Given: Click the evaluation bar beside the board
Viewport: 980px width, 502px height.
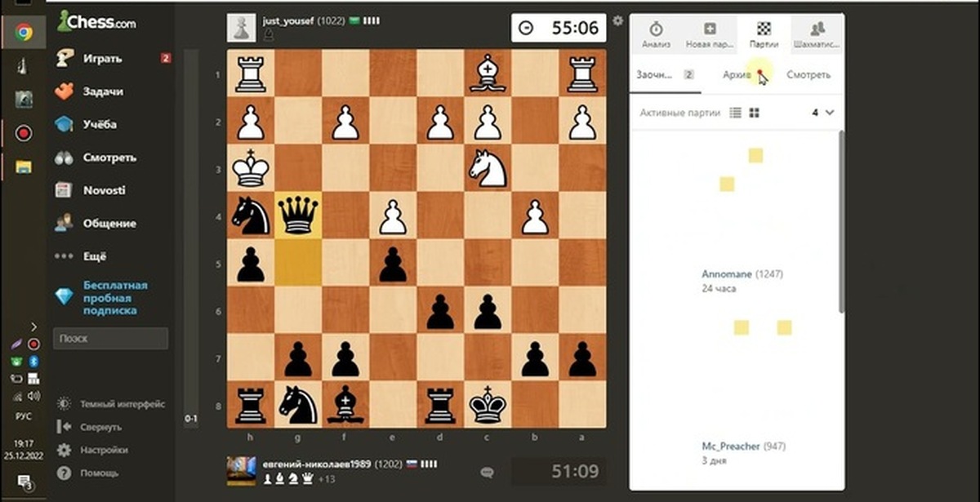Looking at the screenshot, I should (190, 238).
